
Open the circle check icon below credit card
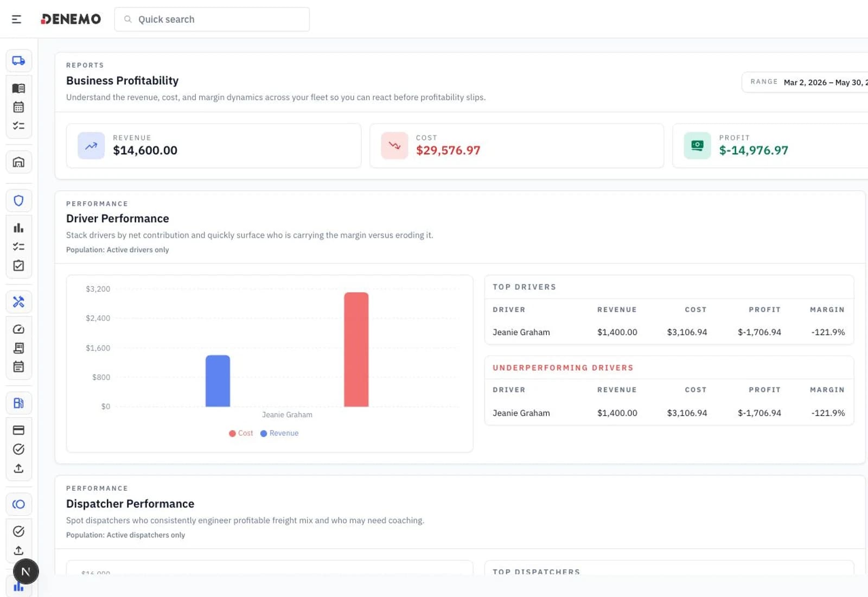[18, 449]
